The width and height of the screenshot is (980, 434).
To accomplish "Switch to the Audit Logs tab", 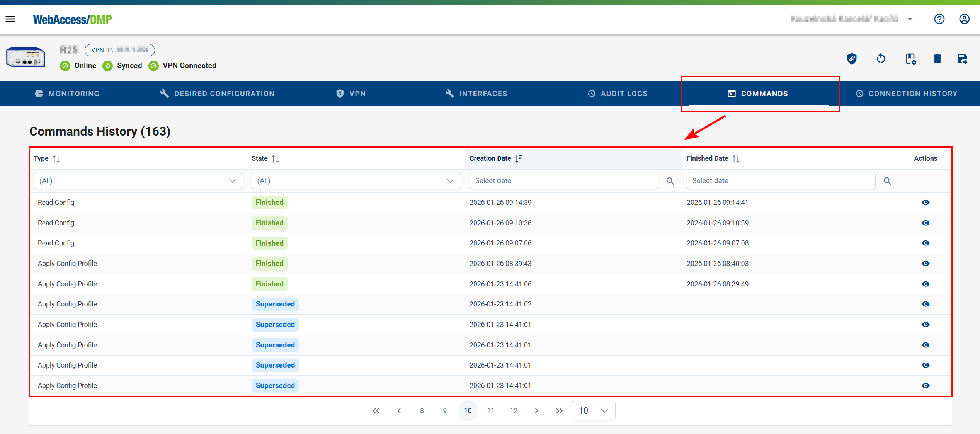I will click(x=617, y=94).
